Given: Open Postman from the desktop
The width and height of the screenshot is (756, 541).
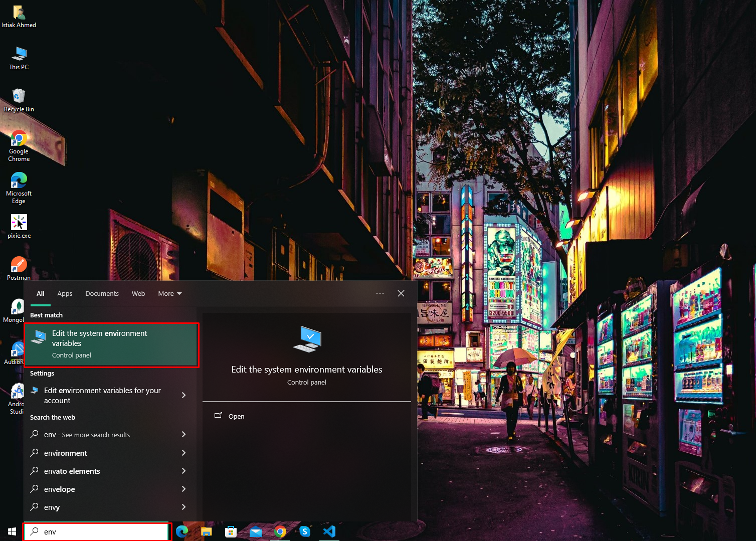Looking at the screenshot, I should pyautogui.click(x=19, y=268).
